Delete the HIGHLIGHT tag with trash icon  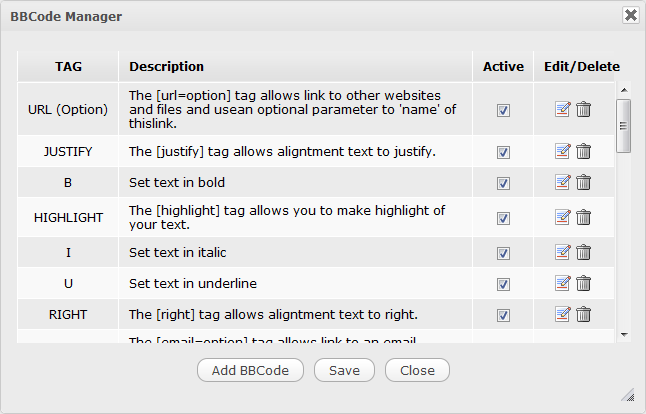pos(584,217)
